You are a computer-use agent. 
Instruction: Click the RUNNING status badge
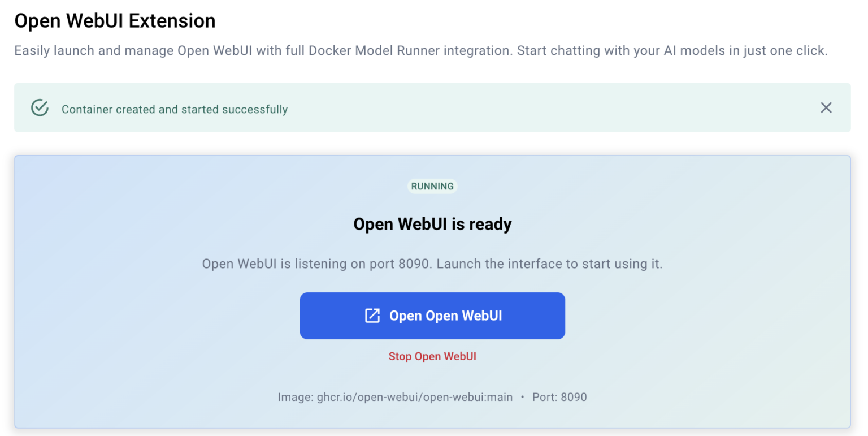432,186
